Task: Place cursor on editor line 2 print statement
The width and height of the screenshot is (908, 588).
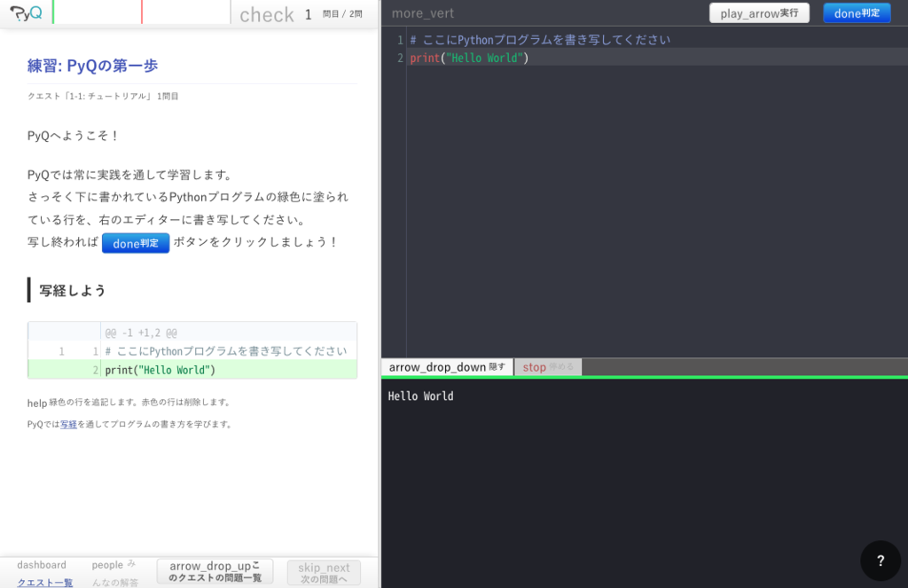Action: click(469, 58)
